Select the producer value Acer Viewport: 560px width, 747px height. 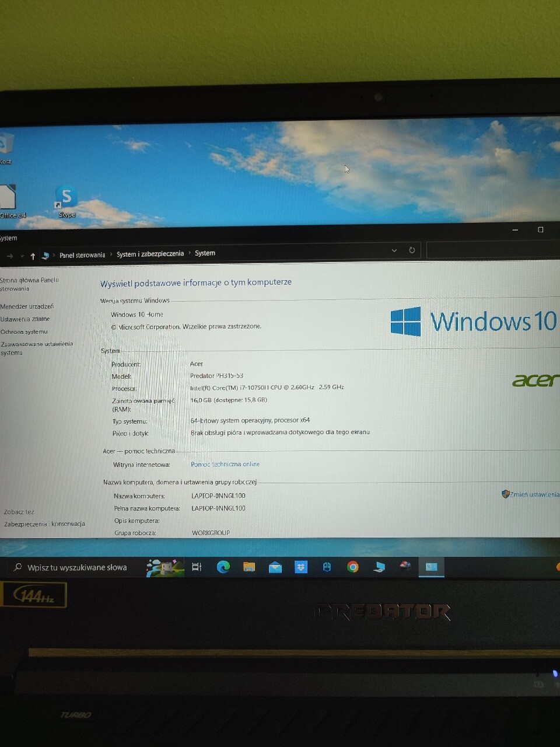pyautogui.click(x=196, y=364)
